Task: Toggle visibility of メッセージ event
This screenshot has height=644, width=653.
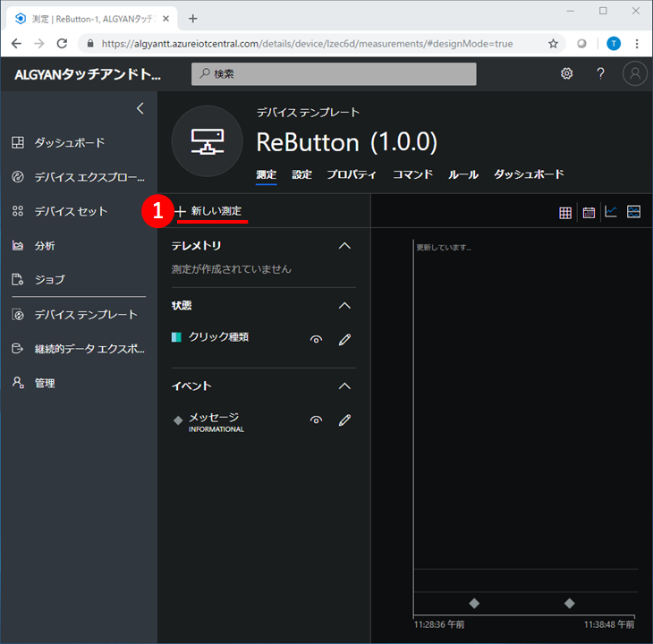Action: 316,419
